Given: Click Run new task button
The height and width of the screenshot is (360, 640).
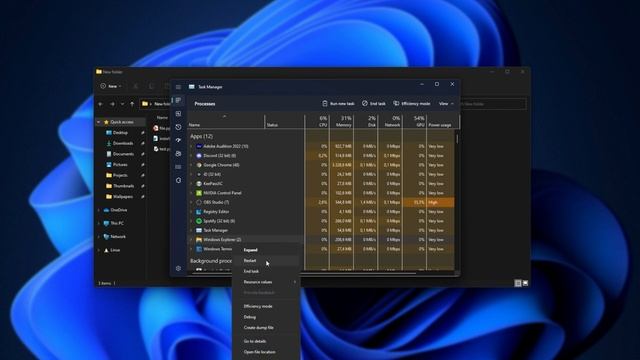Looking at the screenshot, I should pyautogui.click(x=338, y=104).
